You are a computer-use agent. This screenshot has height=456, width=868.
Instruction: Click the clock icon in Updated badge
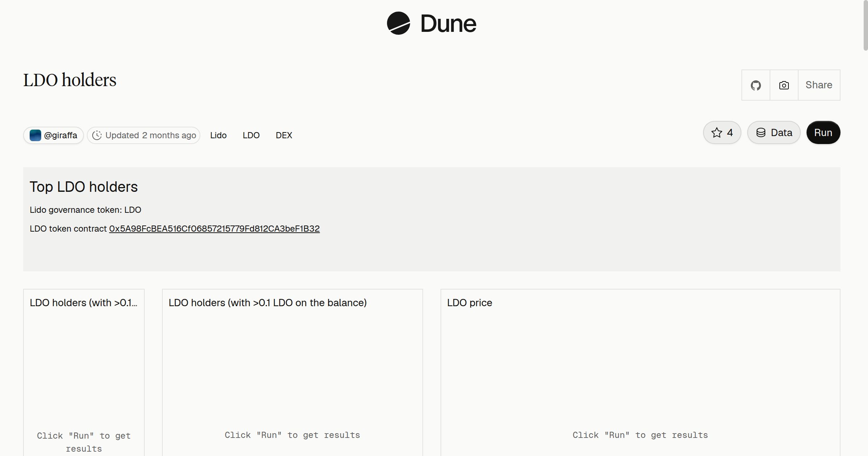(97, 135)
